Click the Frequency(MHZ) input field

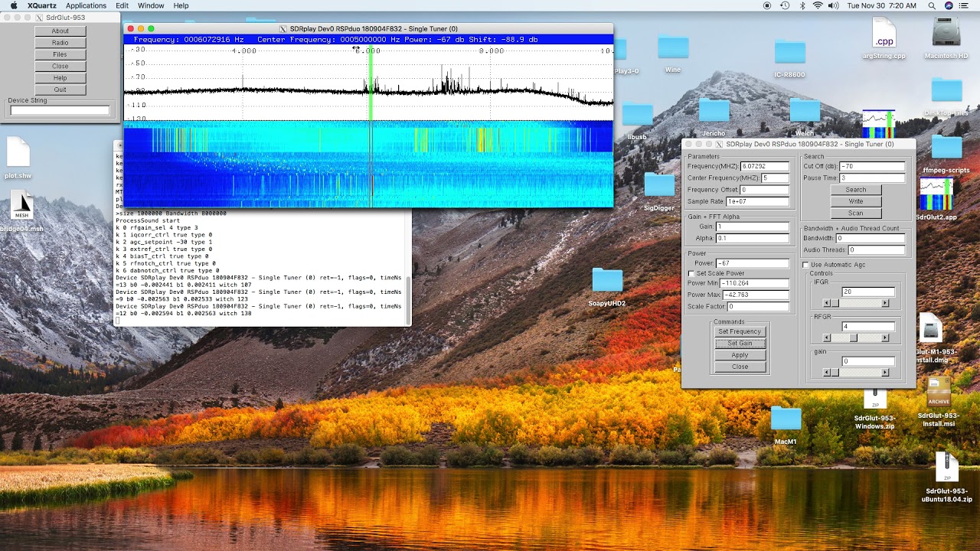click(x=764, y=166)
